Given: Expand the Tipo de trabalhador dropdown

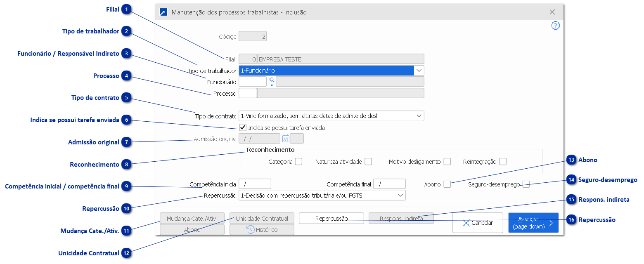Looking at the screenshot, I should pyautogui.click(x=419, y=71).
